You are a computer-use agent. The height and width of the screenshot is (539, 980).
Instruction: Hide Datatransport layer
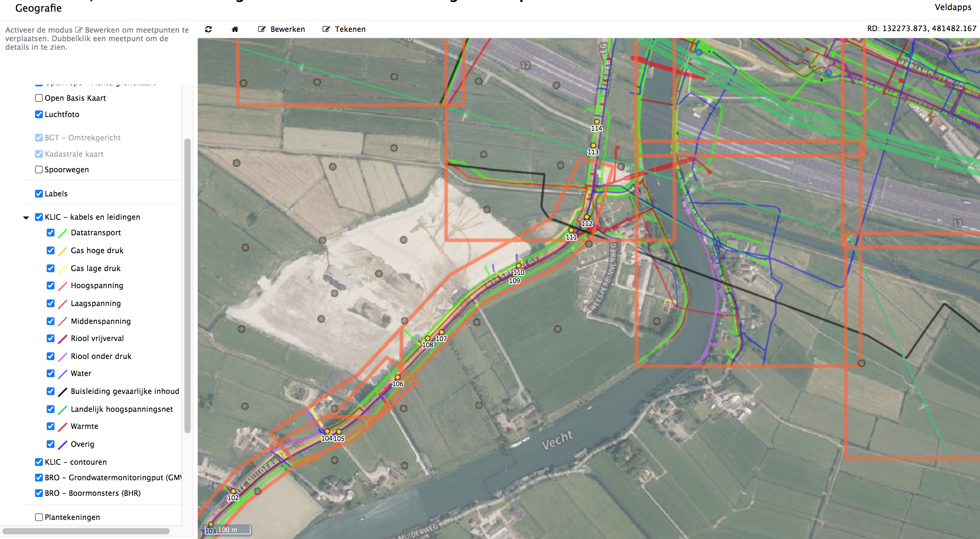click(x=51, y=233)
